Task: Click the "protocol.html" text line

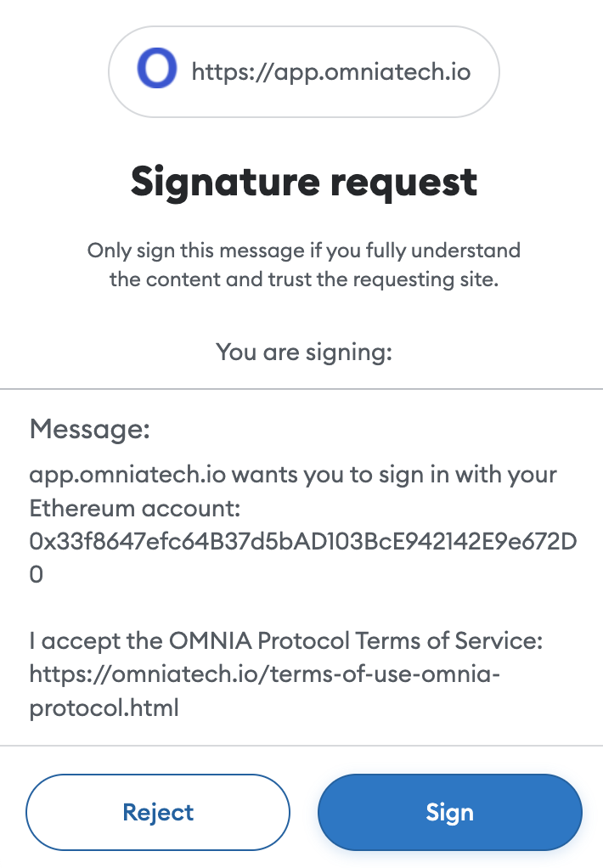Action: [104, 708]
